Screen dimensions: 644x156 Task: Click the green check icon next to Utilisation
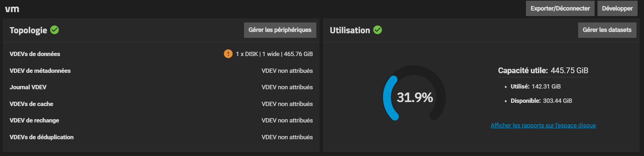tap(377, 30)
